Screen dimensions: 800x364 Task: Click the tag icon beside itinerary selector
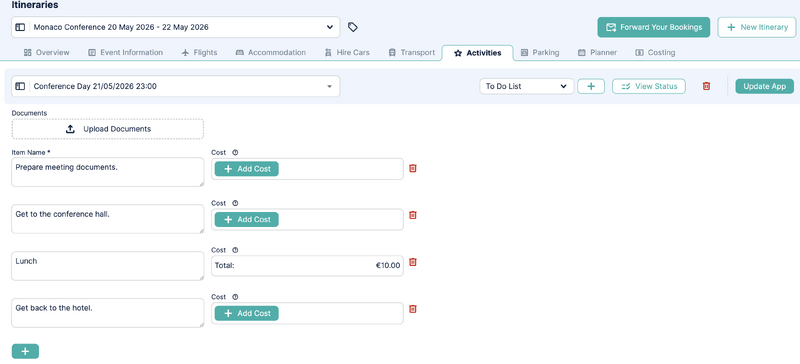(353, 27)
